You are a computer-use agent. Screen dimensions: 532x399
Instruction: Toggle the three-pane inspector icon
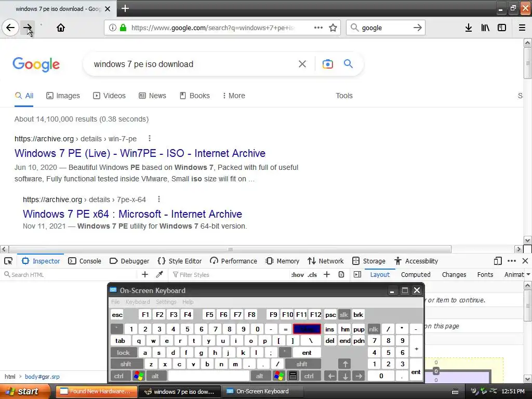point(357,274)
